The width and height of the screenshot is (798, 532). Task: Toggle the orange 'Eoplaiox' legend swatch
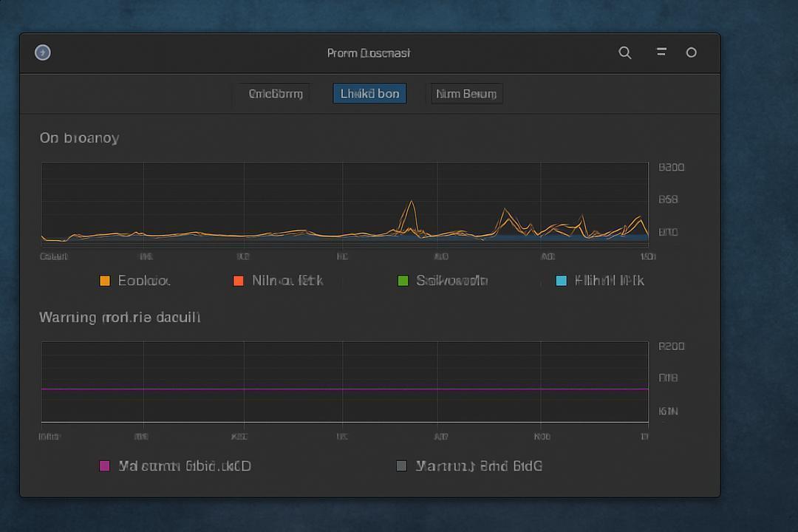105,281
